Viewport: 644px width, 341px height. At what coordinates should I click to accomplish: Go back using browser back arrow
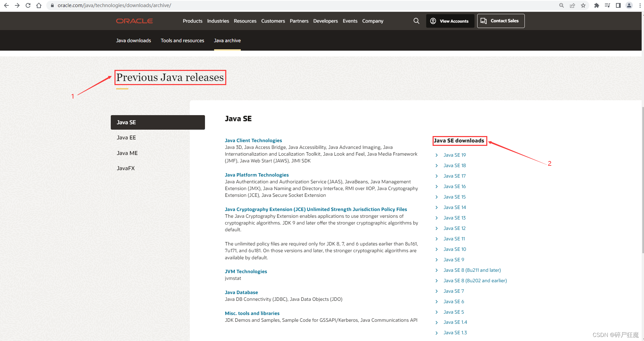tap(6, 5)
